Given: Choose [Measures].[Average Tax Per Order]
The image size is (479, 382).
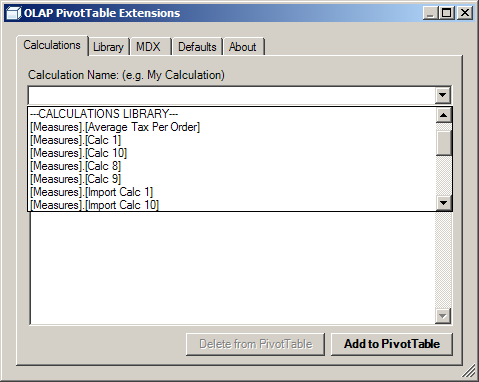Looking at the screenshot, I should tap(232, 127).
